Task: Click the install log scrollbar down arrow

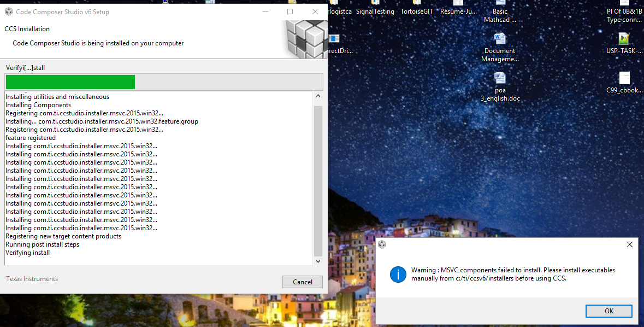Action: [x=318, y=261]
